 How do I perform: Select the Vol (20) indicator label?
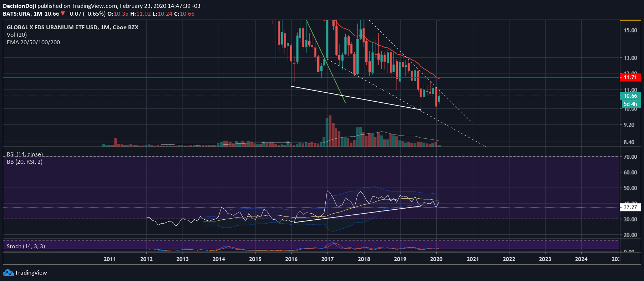(17, 35)
